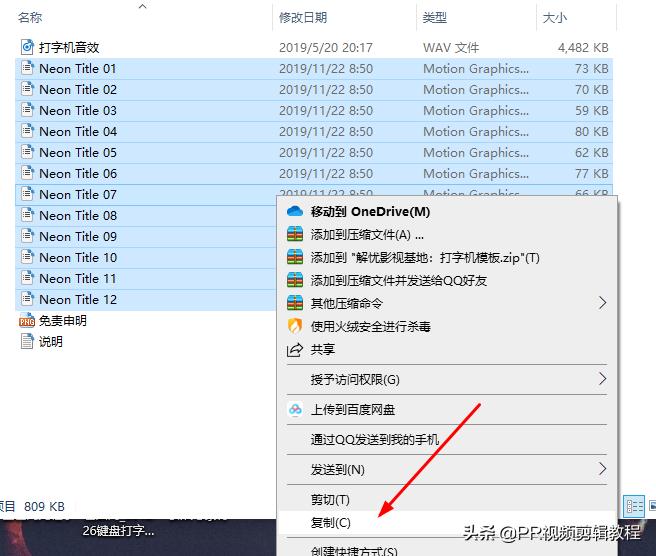Click the 73 KB size cell
The height and width of the screenshot is (556, 656).
point(592,69)
